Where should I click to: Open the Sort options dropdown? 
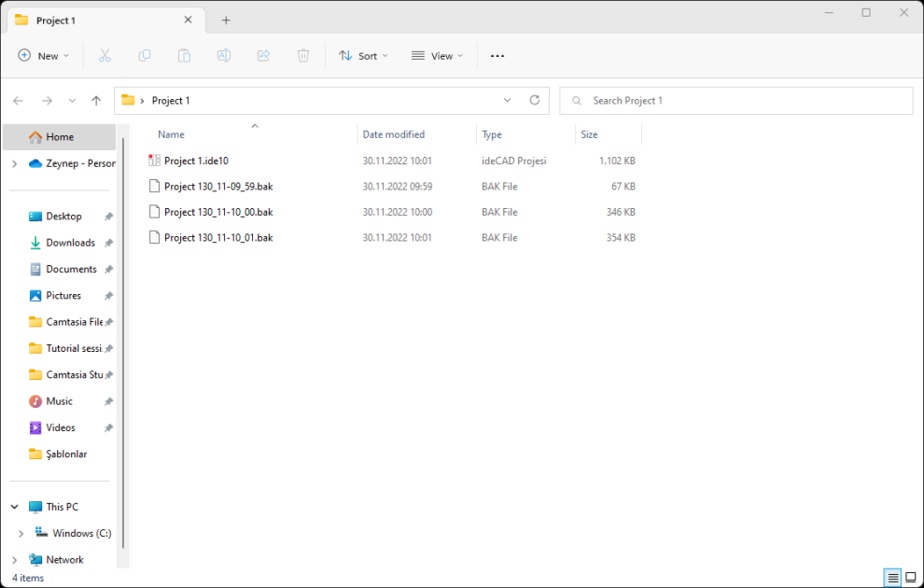coord(363,56)
